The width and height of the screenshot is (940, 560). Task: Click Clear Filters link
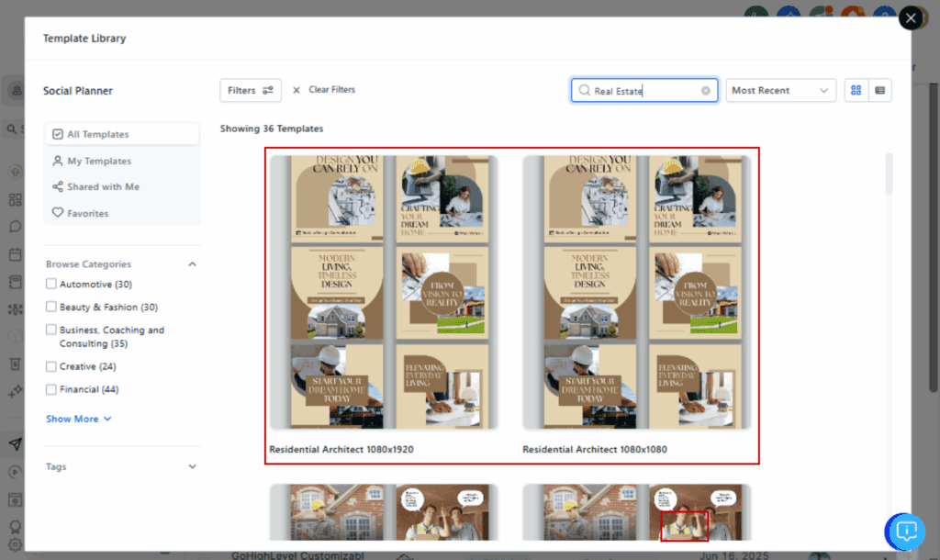(324, 90)
